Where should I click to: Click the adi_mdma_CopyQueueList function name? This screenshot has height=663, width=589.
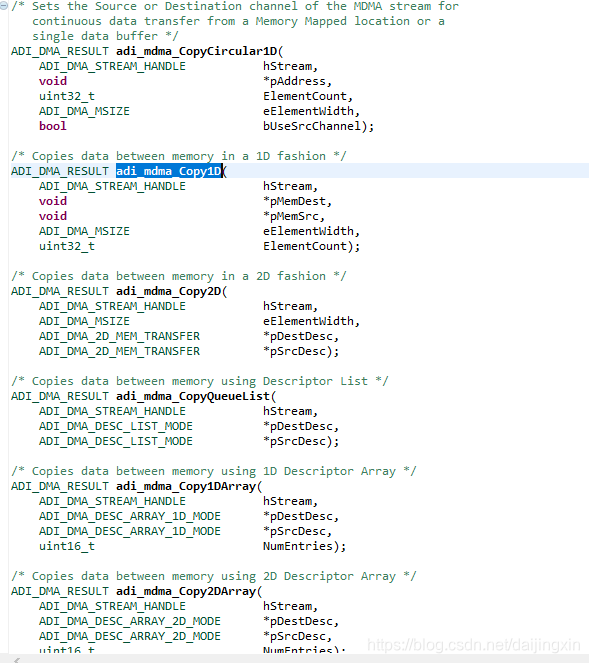192,396
